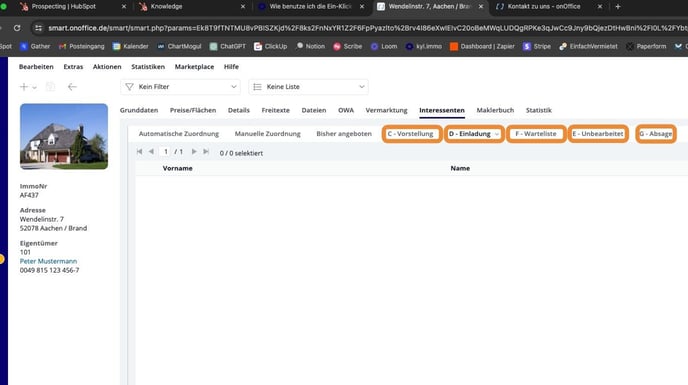Open the Loom bookmark

point(384,46)
